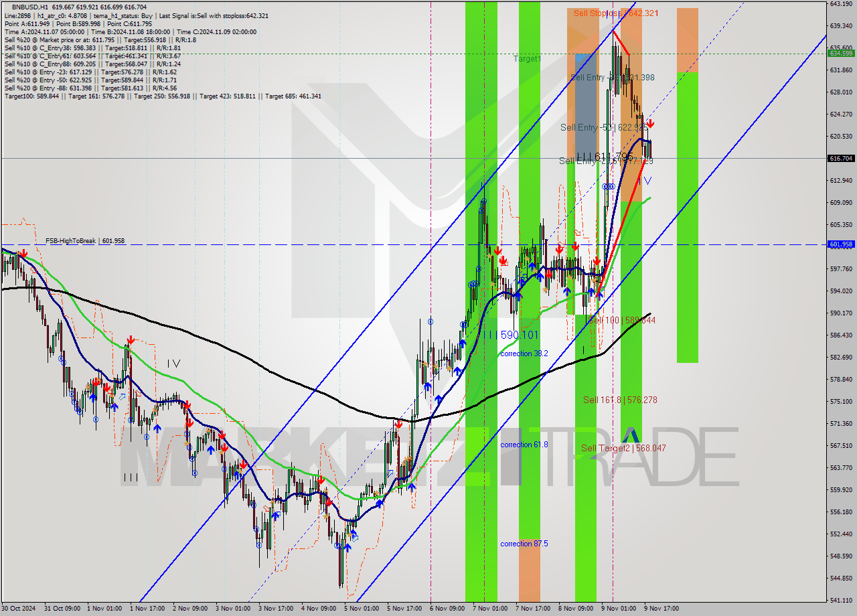The height and width of the screenshot is (616, 857).
Task: Click 628.010 on the price axis
Action: pyautogui.click(x=841, y=92)
